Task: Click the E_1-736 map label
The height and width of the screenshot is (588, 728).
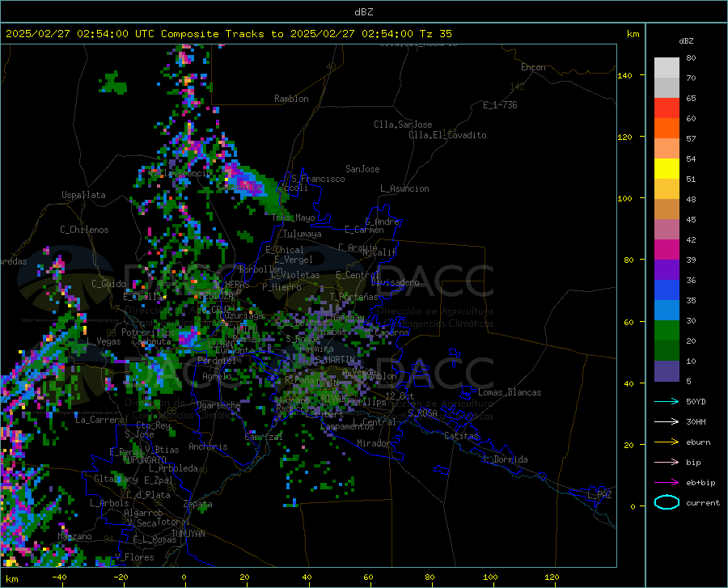Action: pyautogui.click(x=500, y=105)
